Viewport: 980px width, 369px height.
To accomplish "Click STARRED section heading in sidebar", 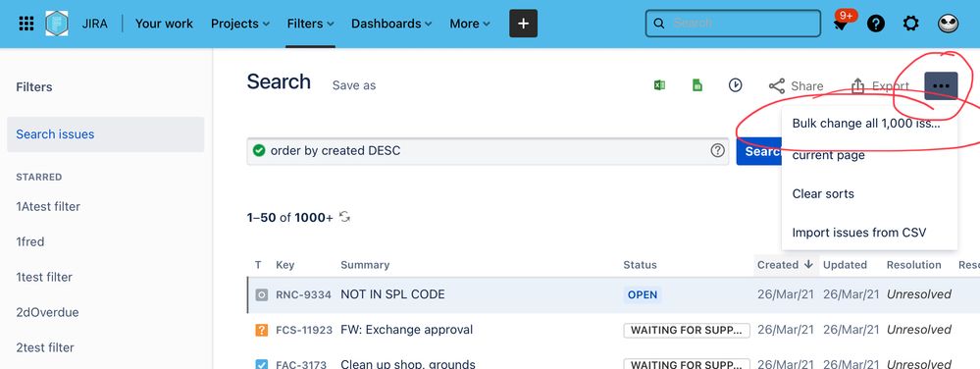I will [39, 177].
